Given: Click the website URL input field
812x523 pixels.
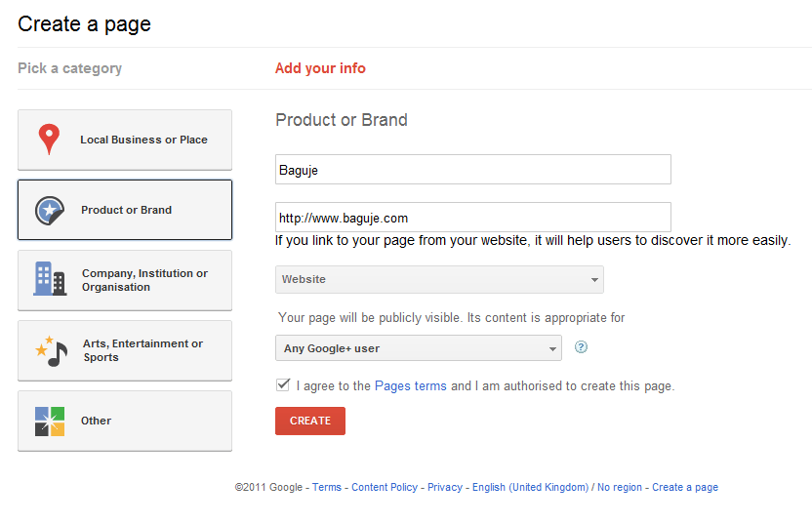Looking at the screenshot, I should tap(472, 218).
